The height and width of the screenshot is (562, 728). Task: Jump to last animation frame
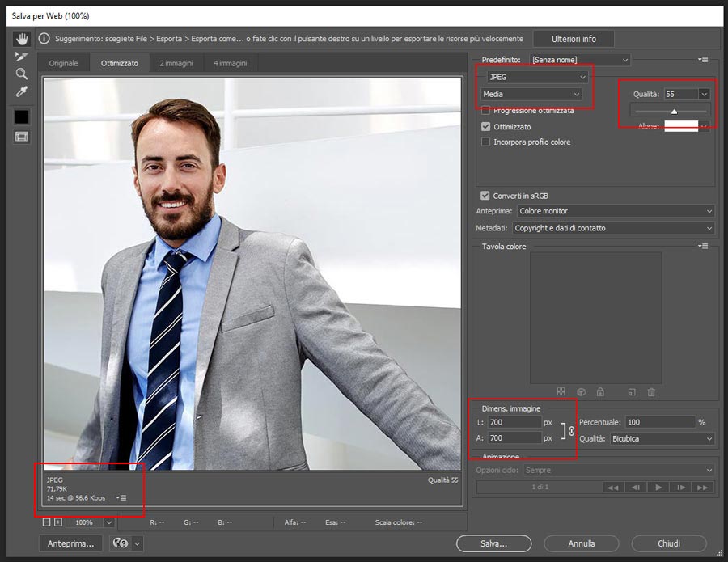point(703,488)
